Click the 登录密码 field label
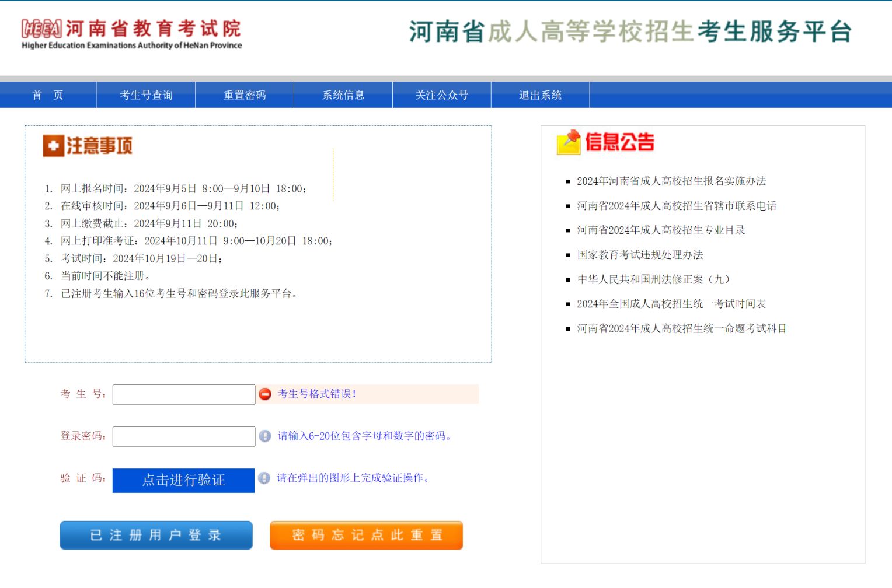 (83, 436)
